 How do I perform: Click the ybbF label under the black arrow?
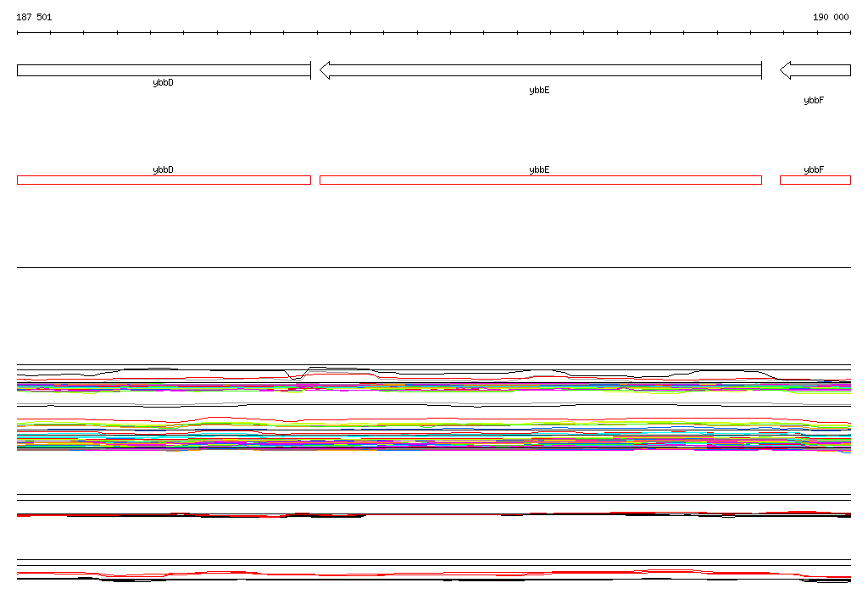(x=814, y=101)
